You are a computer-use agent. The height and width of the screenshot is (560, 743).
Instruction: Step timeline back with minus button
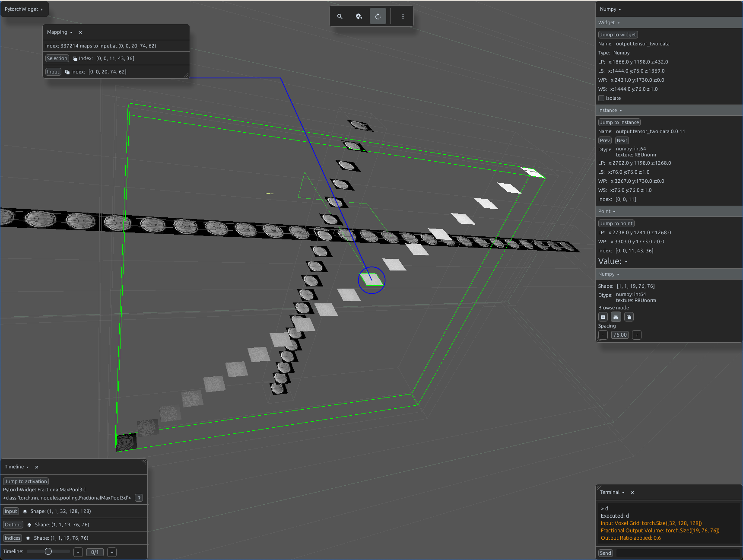click(78, 552)
